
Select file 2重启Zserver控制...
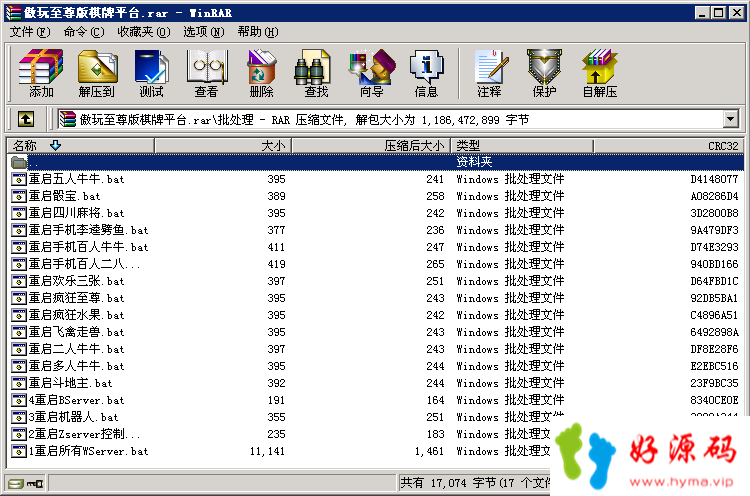[84, 434]
